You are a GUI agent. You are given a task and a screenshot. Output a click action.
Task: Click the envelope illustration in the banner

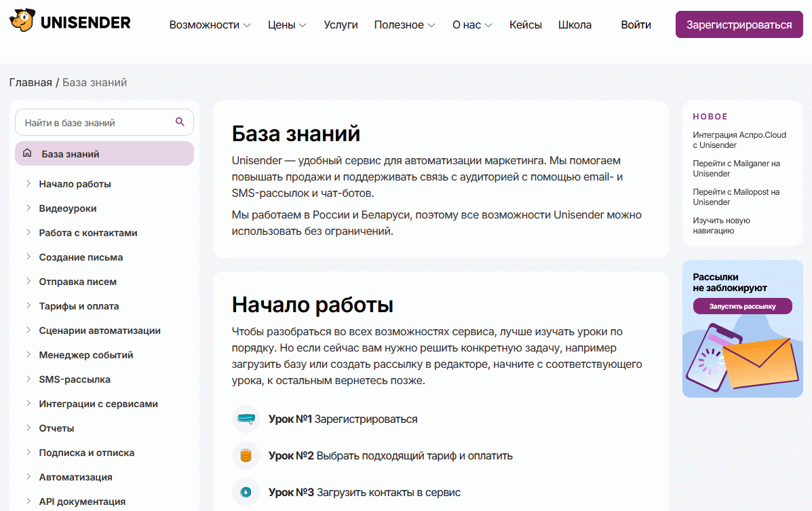coord(760,362)
